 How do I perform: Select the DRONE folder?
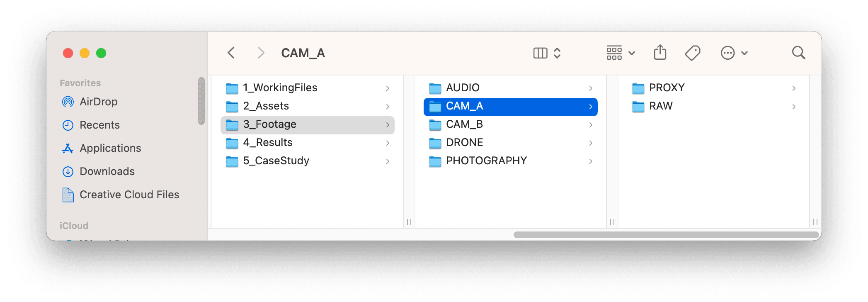(510, 143)
